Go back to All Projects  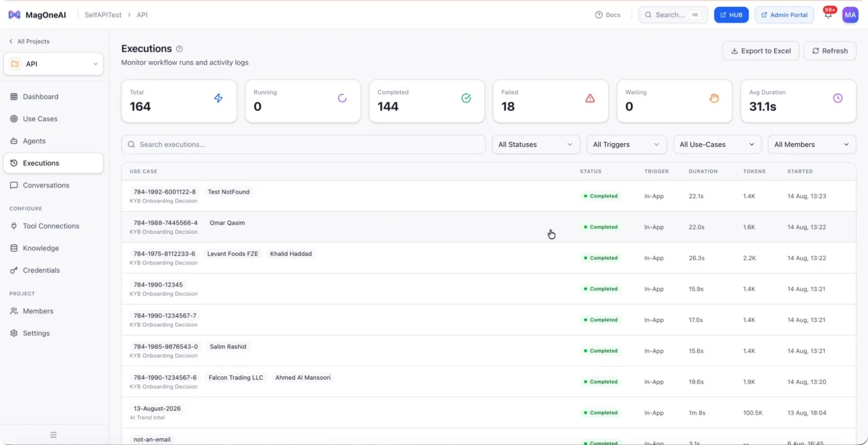click(x=29, y=41)
